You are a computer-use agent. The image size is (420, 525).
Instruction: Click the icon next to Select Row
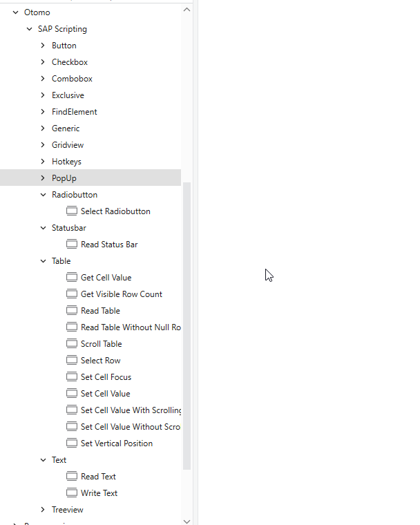click(72, 361)
